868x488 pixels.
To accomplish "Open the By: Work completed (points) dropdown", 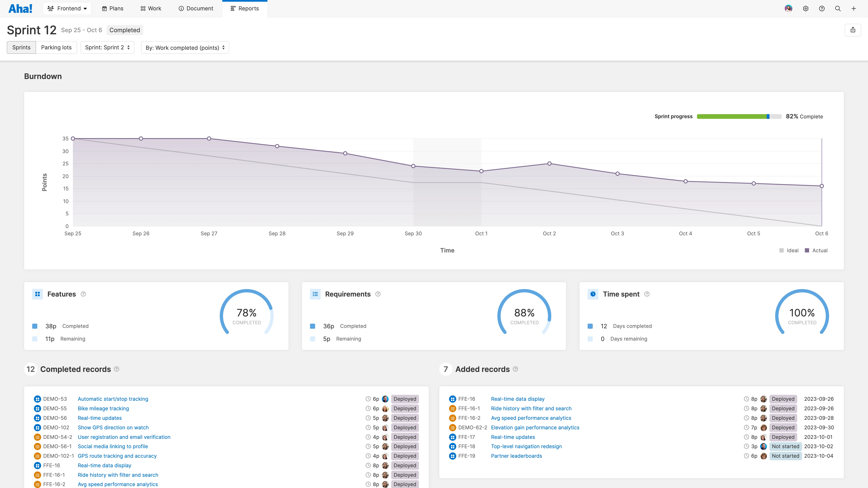I will (185, 47).
